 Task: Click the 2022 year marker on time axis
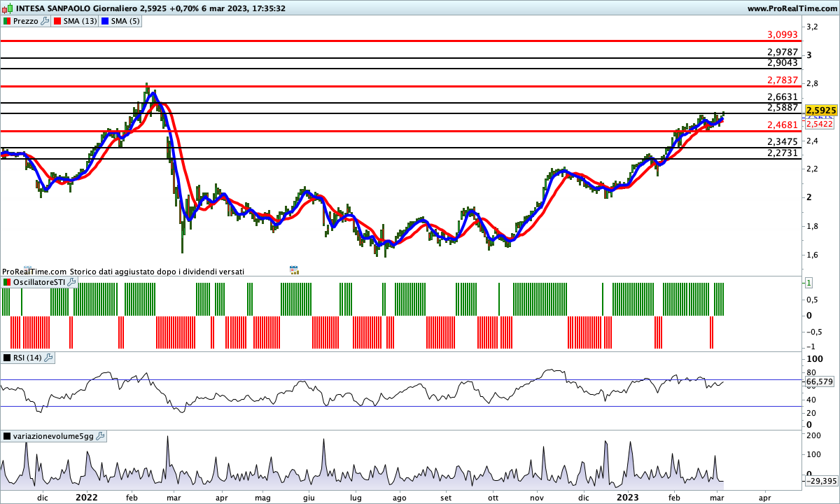[86, 497]
